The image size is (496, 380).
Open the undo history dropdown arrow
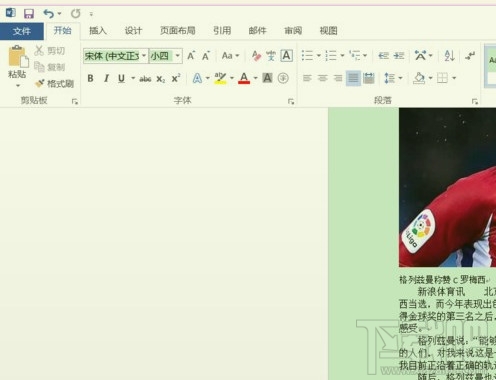(59, 14)
